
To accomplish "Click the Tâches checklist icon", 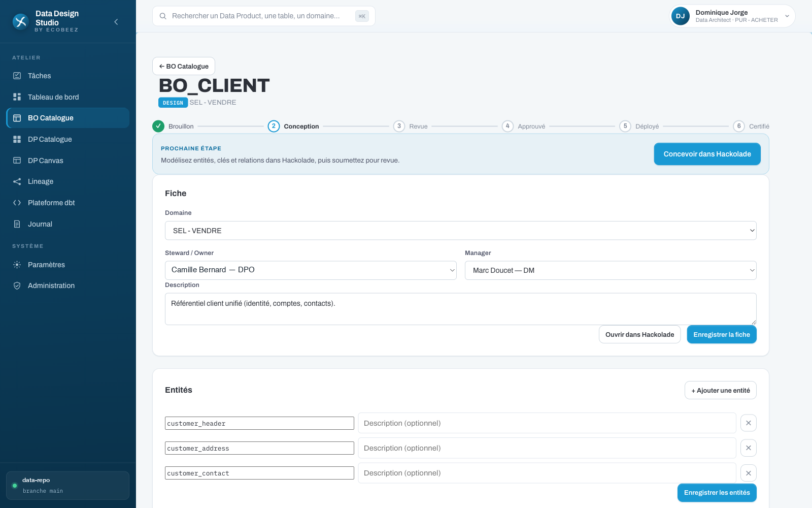I will click(17, 76).
